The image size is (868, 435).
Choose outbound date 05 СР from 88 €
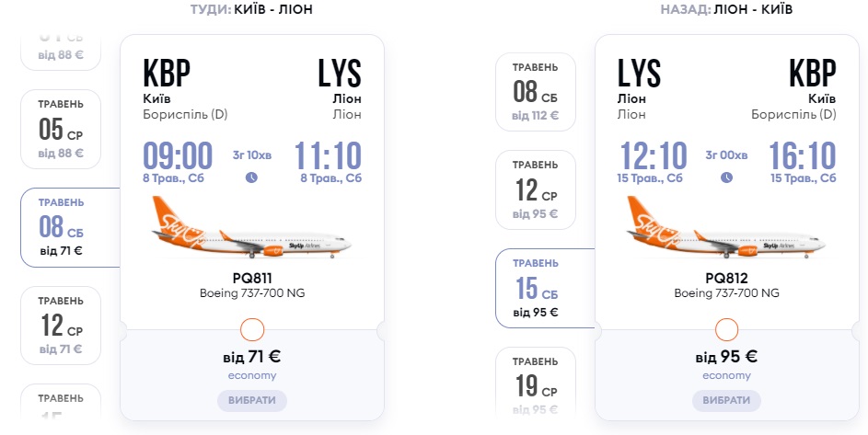point(61,129)
